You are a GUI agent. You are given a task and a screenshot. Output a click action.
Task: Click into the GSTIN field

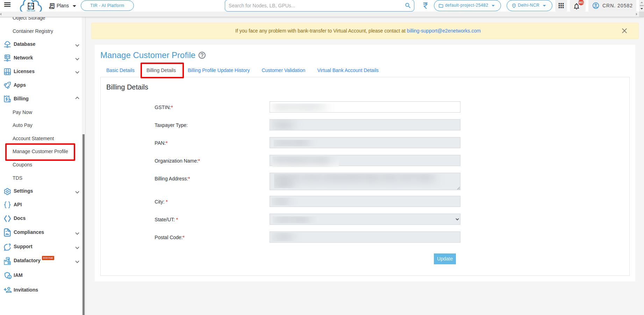[365, 107]
